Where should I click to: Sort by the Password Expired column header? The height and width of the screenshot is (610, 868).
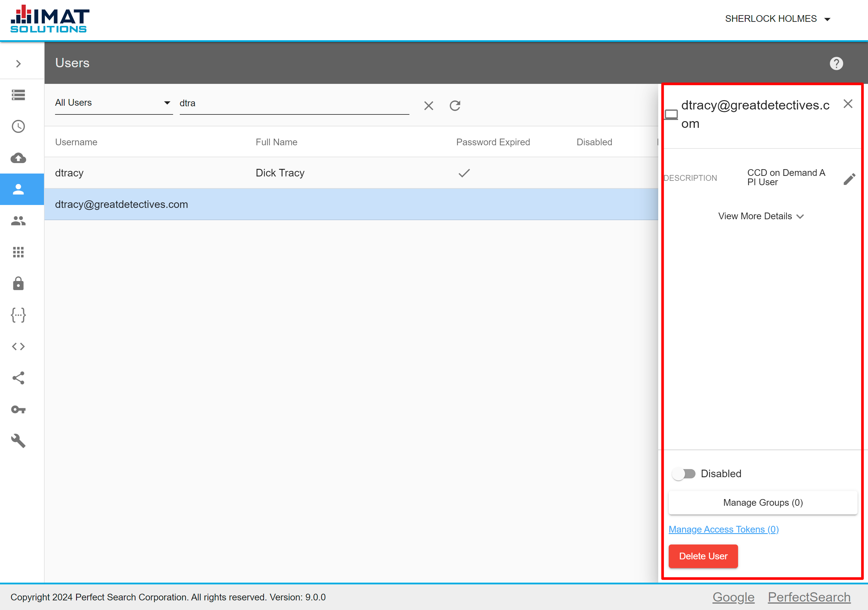[x=493, y=142]
